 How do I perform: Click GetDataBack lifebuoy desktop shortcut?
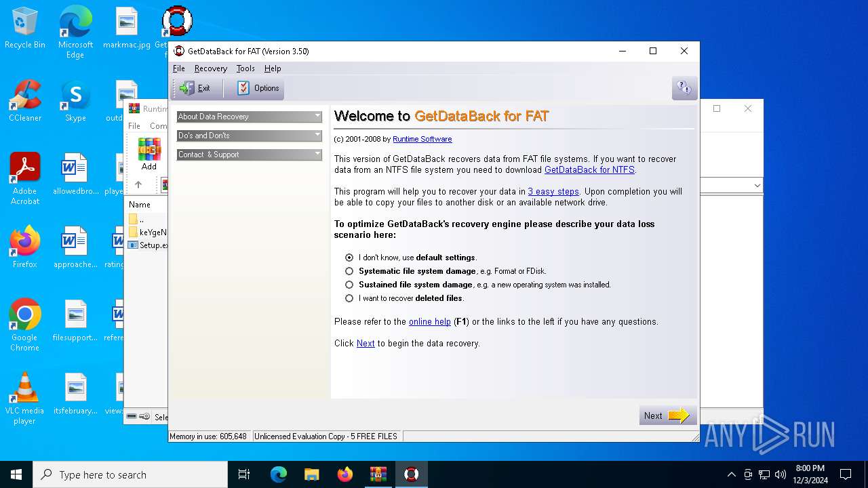tap(177, 22)
